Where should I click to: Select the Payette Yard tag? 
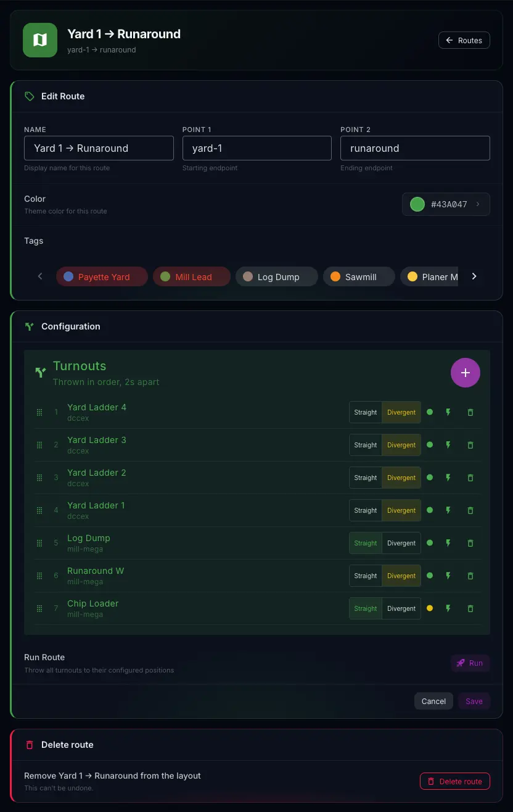(x=102, y=277)
